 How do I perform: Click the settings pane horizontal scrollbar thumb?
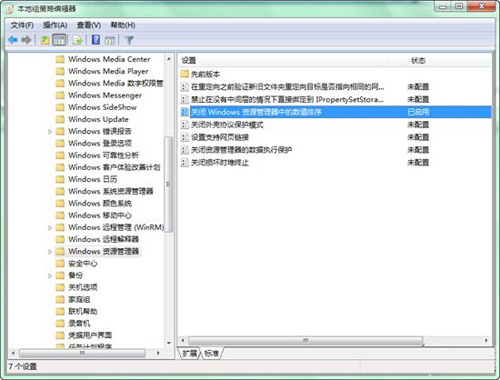click(x=306, y=340)
